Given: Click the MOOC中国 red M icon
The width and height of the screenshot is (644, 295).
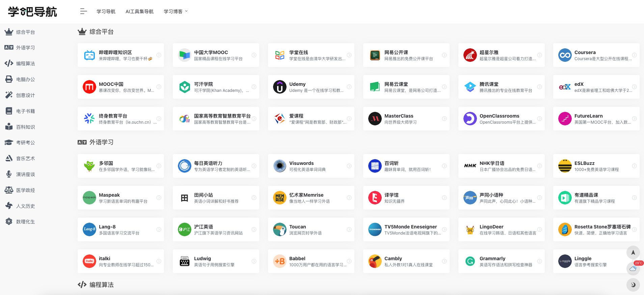Looking at the screenshot, I should 89,87.
